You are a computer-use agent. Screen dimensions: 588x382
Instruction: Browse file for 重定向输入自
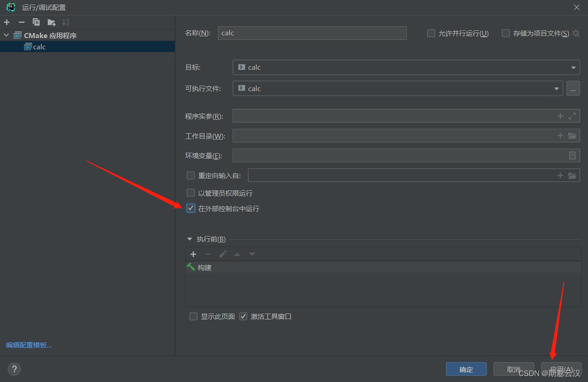tap(572, 175)
